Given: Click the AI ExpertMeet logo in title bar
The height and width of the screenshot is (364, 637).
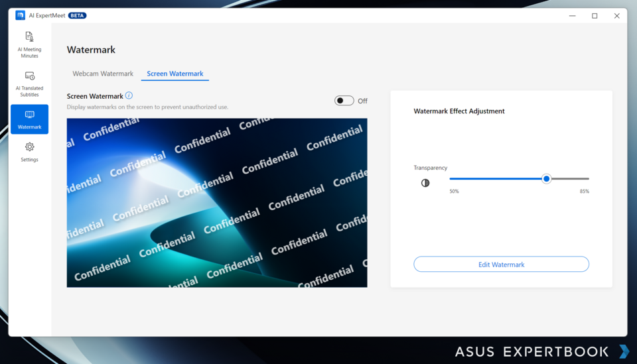Looking at the screenshot, I should pos(20,15).
